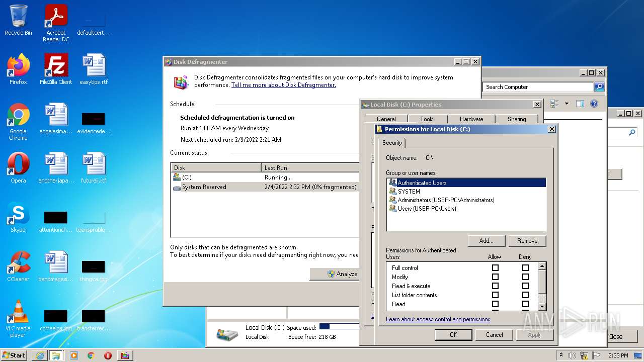
Task: Click the Add... button
Action: pos(486,241)
